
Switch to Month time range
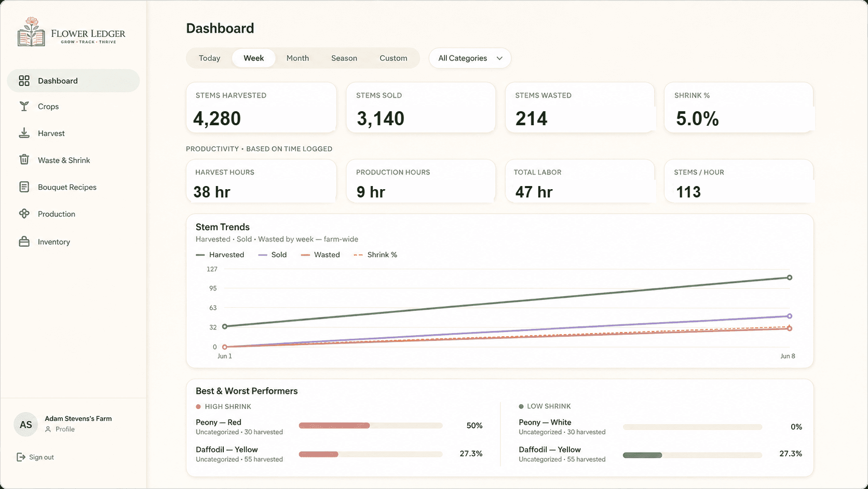coord(297,58)
